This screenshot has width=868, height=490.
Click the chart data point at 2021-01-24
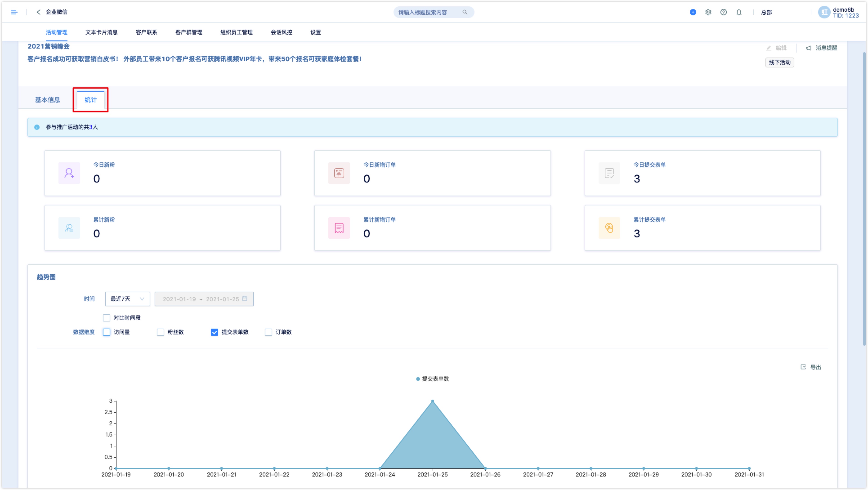tap(380, 468)
